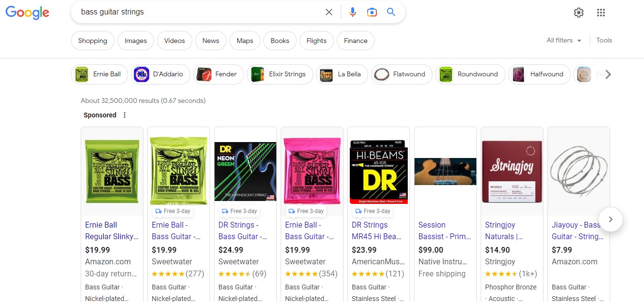Open search by image camera icon
Viewport: 644px width, 302px height.
372,12
